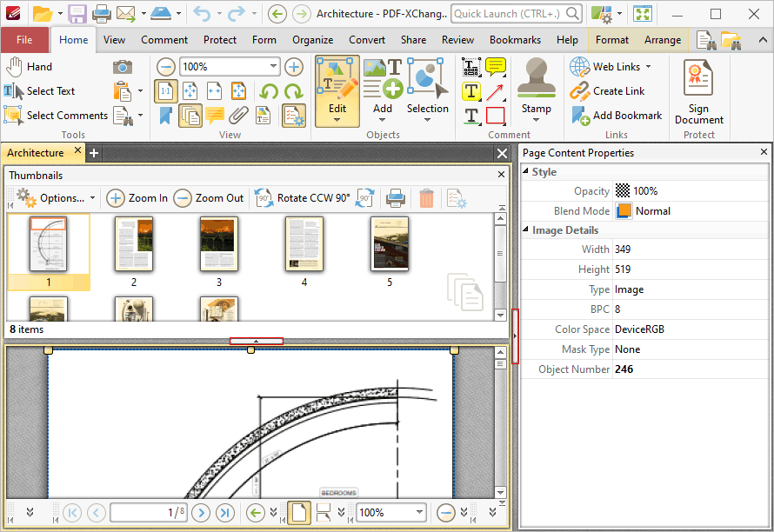Click Create Link button
The width and height of the screenshot is (774, 532).
coord(608,90)
